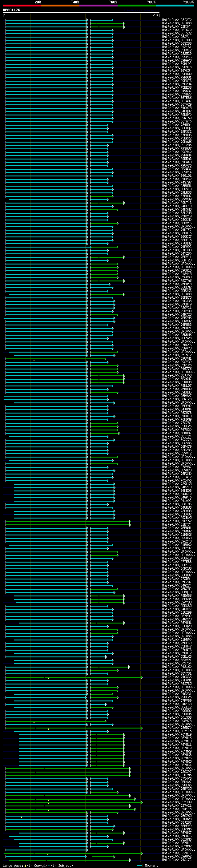197x868 pixels.
Task: Click label UniRef100_Q5UAR1
Action: pos(177,328)
